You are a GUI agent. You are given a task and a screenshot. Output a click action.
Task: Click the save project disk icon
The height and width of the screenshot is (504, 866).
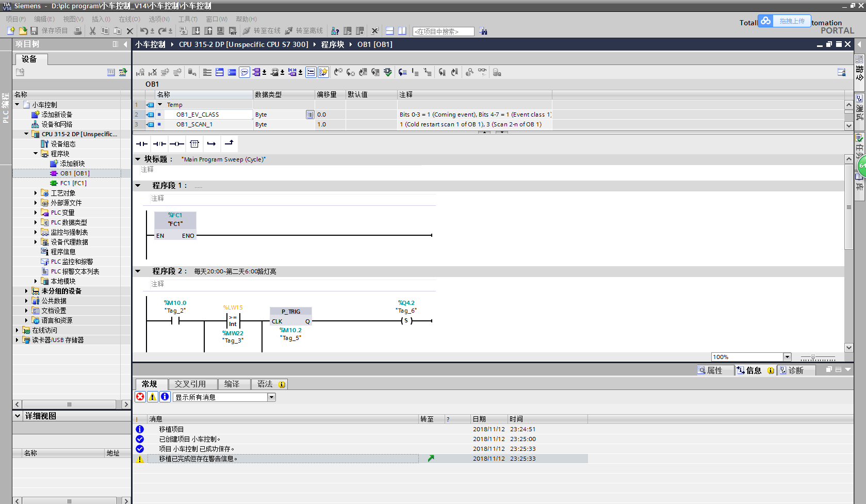click(x=35, y=31)
